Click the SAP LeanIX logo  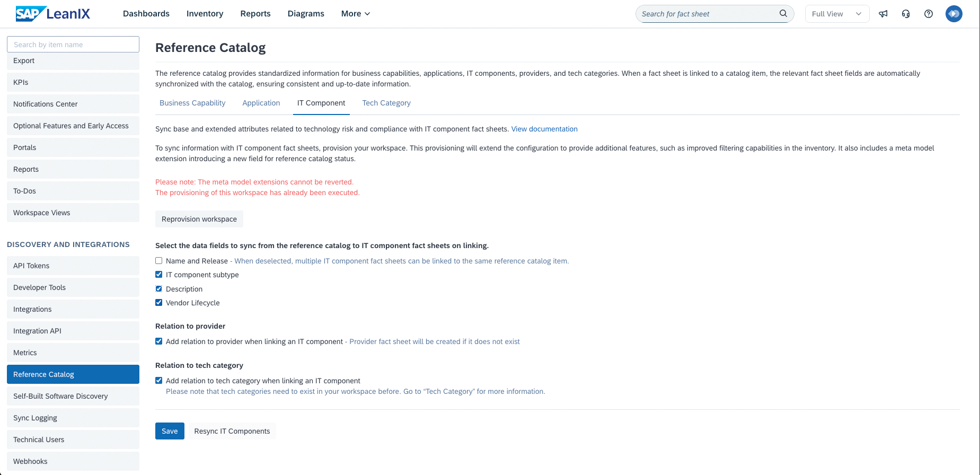pyautogui.click(x=53, y=14)
